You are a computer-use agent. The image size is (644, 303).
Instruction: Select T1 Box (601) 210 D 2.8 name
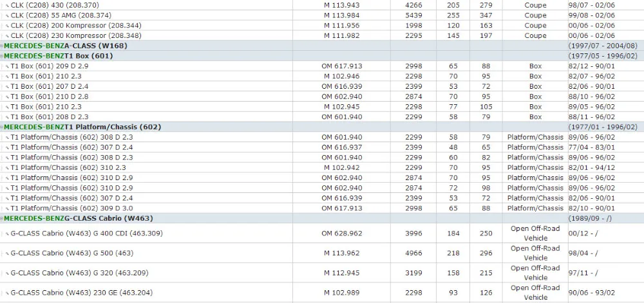50,96
